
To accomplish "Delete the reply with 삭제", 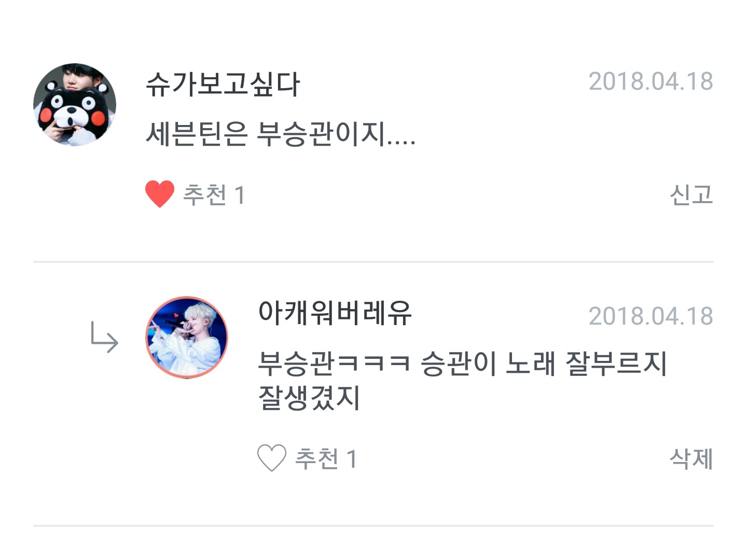I will tap(691, 459).
